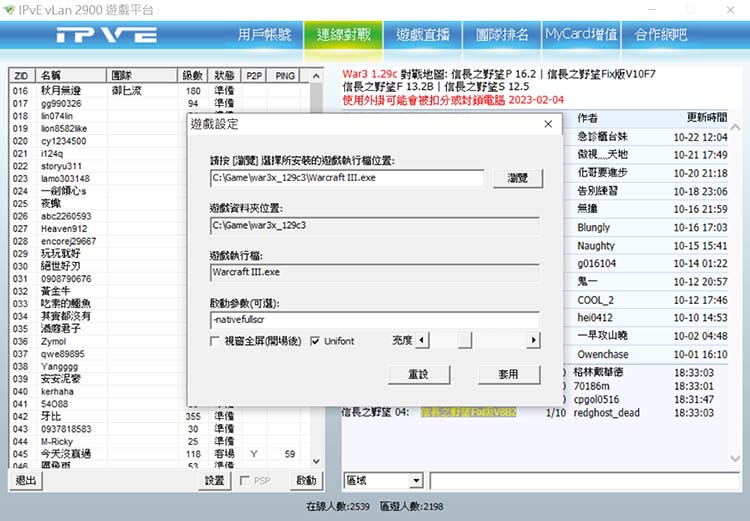Go to the 團隊排名 tab
The height and width of the screenshot is (521, 750).
coord(502,34)
